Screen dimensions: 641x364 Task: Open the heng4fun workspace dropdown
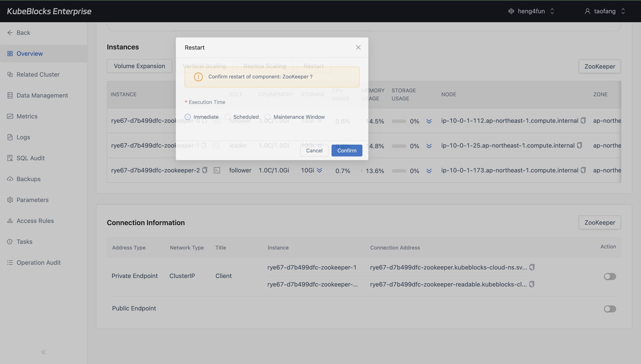pos(552,11)
